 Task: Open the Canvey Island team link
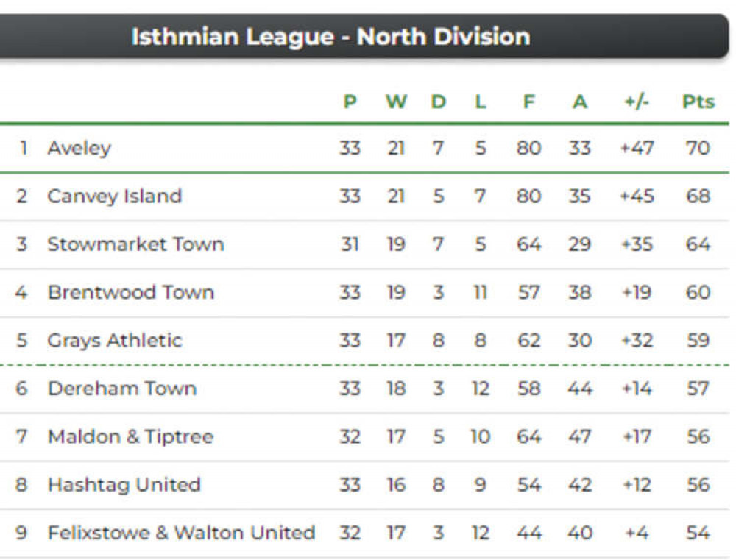coord(115,196)
